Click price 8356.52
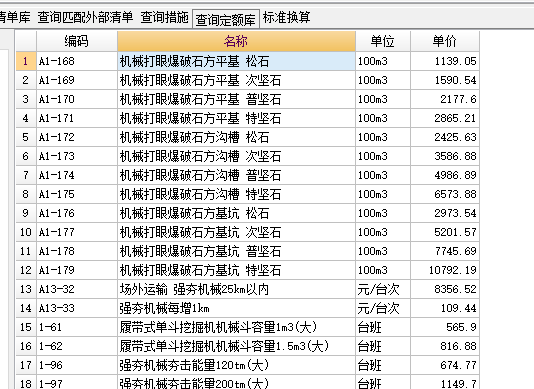The image size is (534, 389). [445, 290]
